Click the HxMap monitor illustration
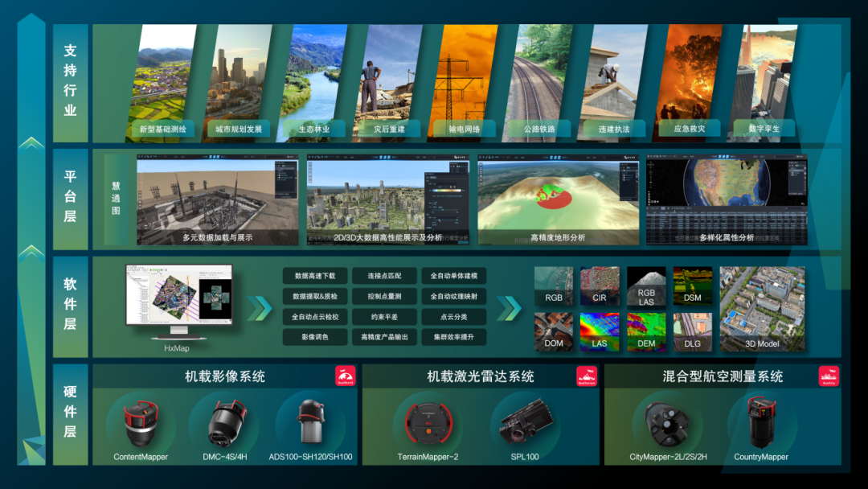868x489 pixels. pyautogui.click(x=178, y=302)
